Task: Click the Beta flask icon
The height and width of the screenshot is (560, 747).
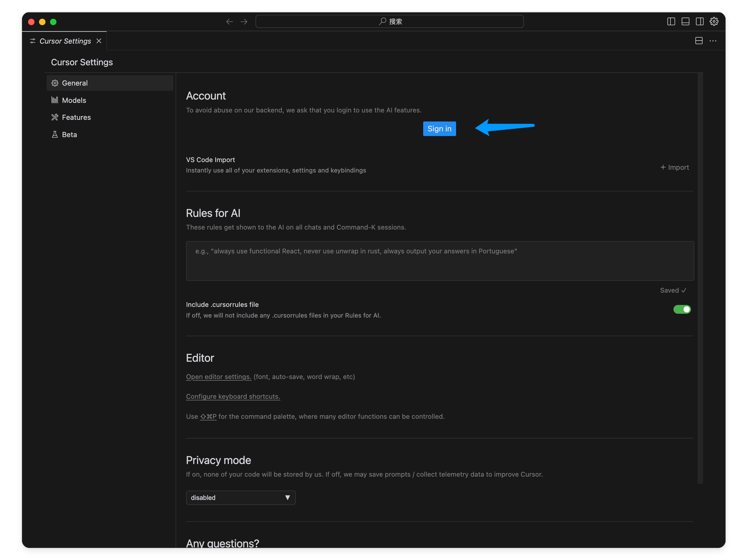Action: point(55,134)
